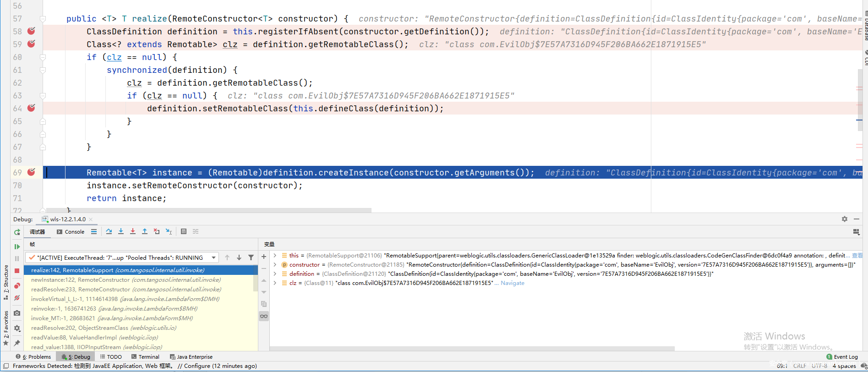Click the Navigate link beside clz

(x=512, y=283)
